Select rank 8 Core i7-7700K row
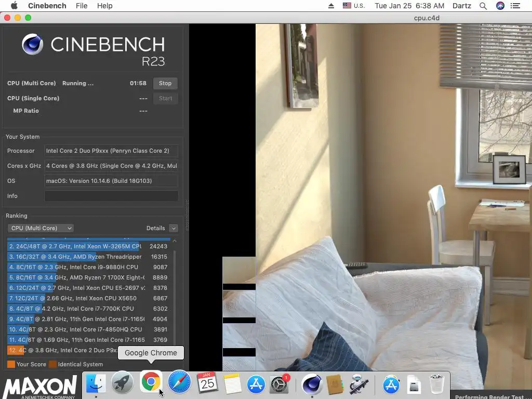Screen dimensions: 532x399 point(88,309)
